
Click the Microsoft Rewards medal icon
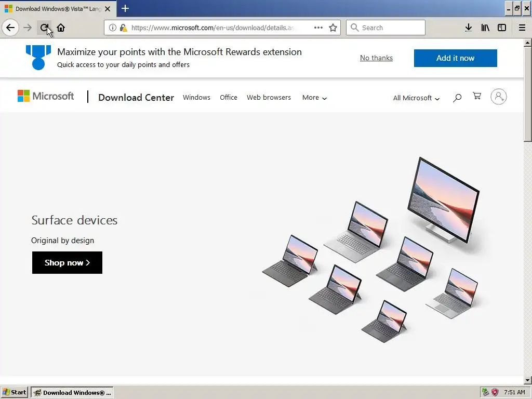[38, 58]
